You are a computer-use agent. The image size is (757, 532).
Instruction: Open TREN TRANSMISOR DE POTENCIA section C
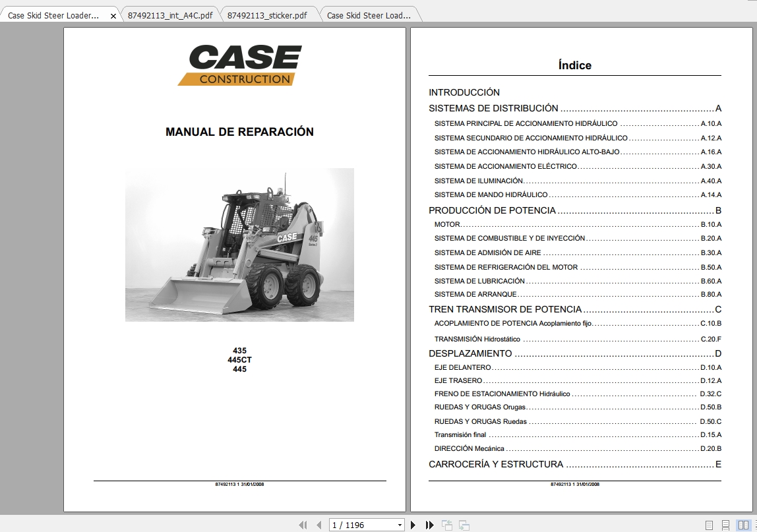pyautogui.click(x=575, y=309)
